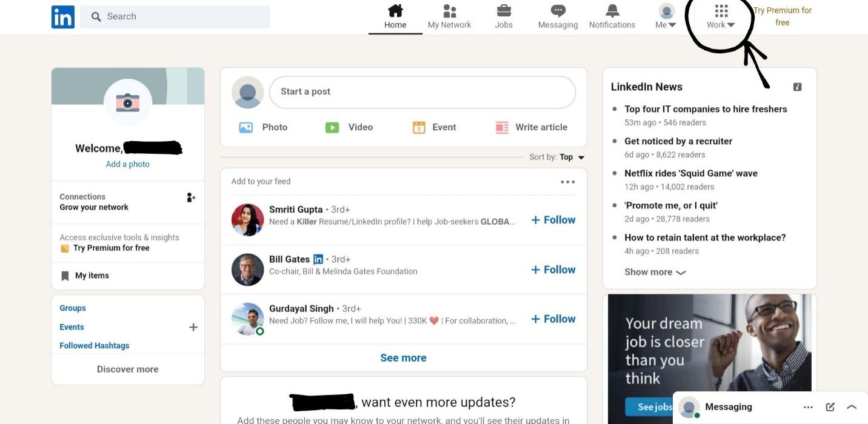Add a Photo to your post
868x424 pixels.
[263, 127]
